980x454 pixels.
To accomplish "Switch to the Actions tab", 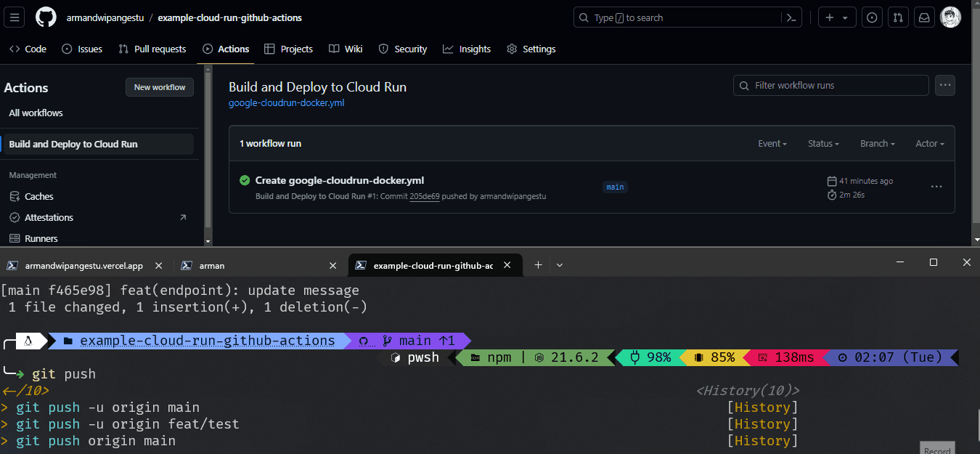I will click(x=226, y=49).
